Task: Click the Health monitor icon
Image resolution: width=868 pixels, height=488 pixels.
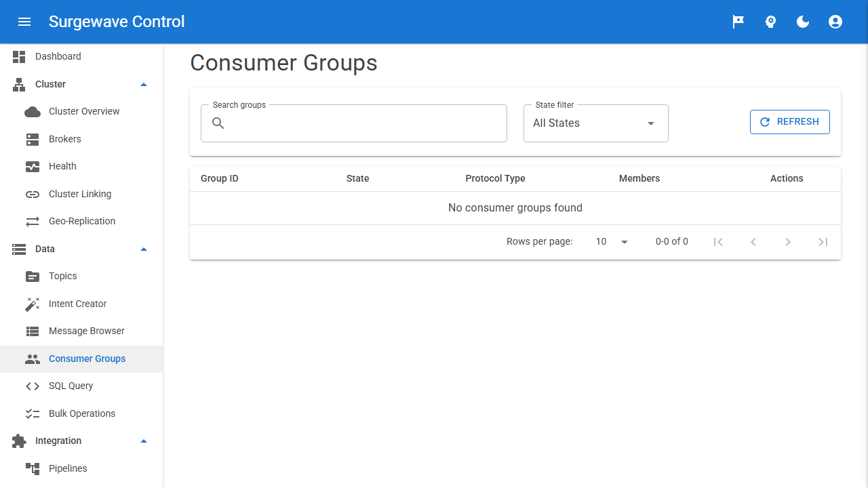Action: (x=33, y=167)
